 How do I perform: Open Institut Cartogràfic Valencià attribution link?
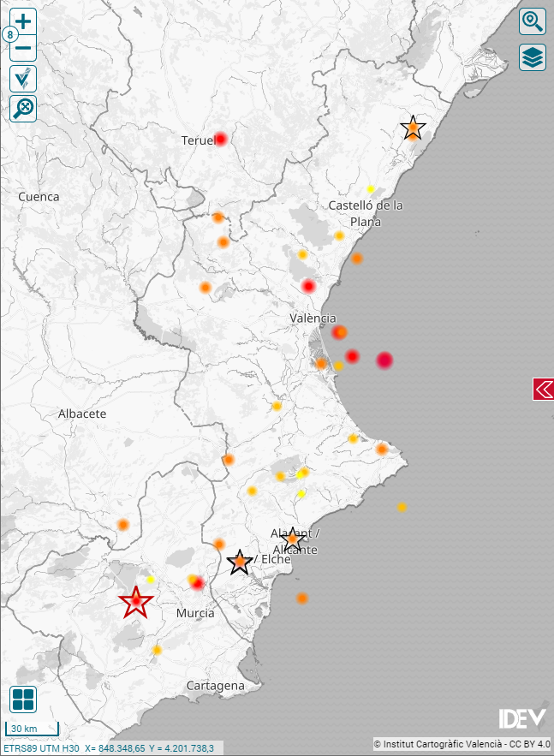[462, 743]
